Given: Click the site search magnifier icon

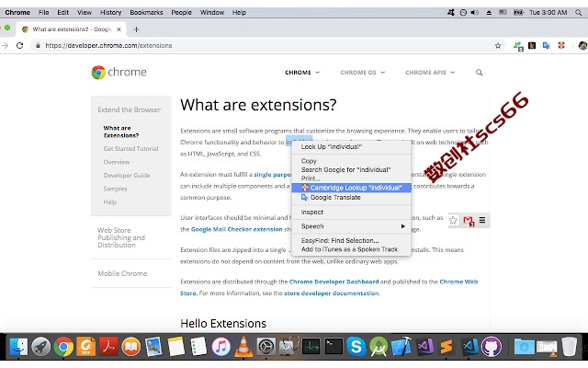Looking at the screenshot, I should tap(479, 73).
